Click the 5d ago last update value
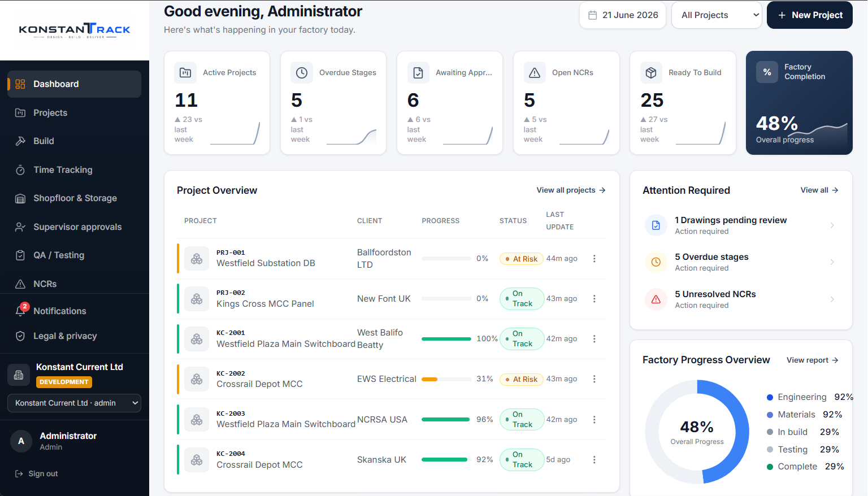 [558, 460]
